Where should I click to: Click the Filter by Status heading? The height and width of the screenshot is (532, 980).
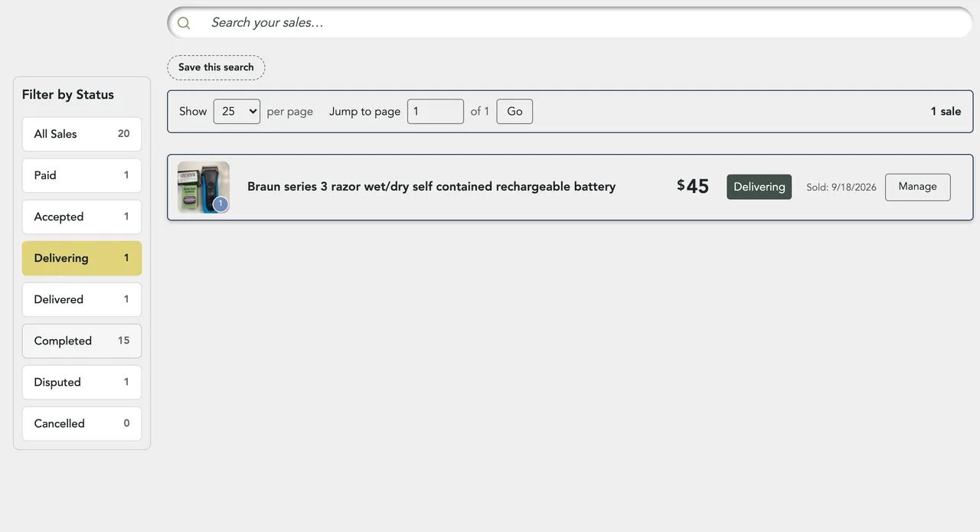coord(68,95)
